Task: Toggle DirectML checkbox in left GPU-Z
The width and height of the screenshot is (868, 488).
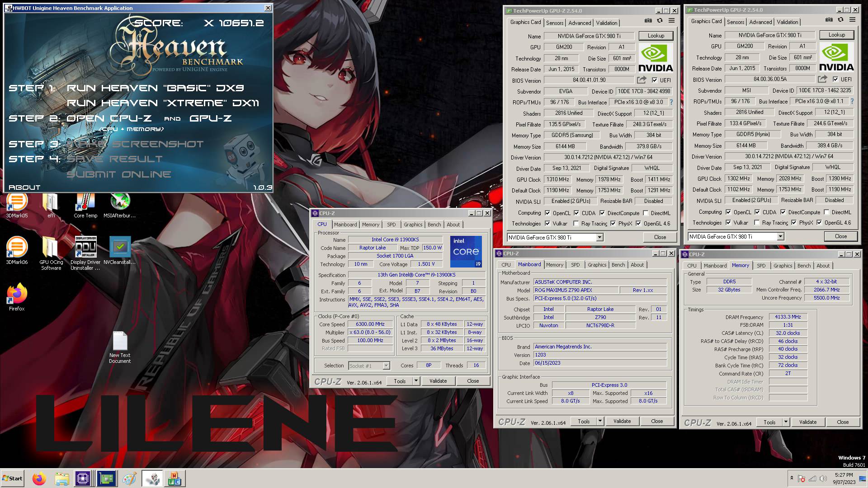Action: [646, 213]
